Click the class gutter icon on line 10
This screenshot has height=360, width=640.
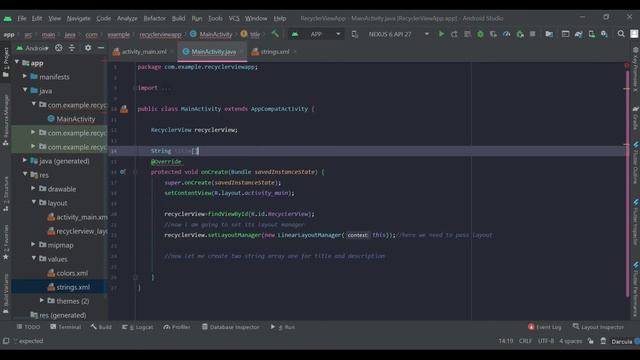click(x=124, y=109)
